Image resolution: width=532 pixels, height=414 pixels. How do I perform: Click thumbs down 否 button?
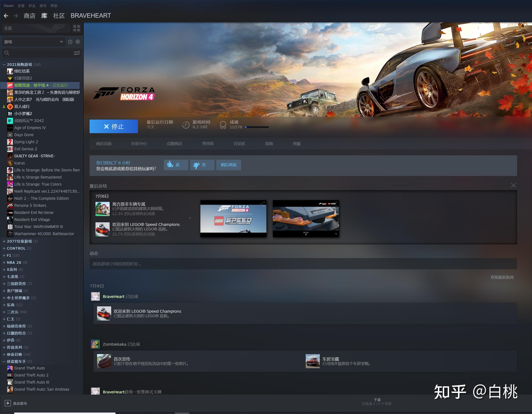(202, 165)
